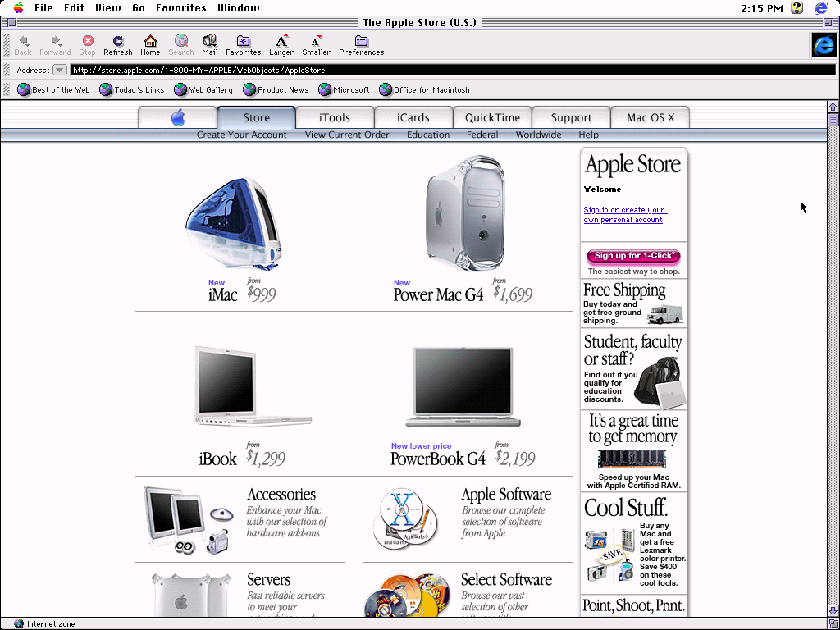Expand the Address history dropdown arrow
Viewport: 840px width, 630px height.
tap(59, 70)
